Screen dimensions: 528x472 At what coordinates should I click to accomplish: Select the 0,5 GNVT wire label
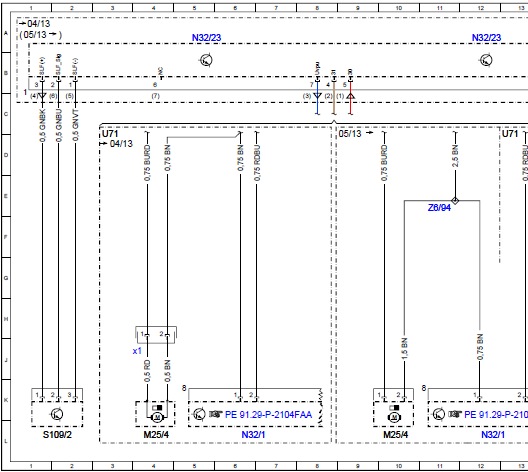(75, 125)
